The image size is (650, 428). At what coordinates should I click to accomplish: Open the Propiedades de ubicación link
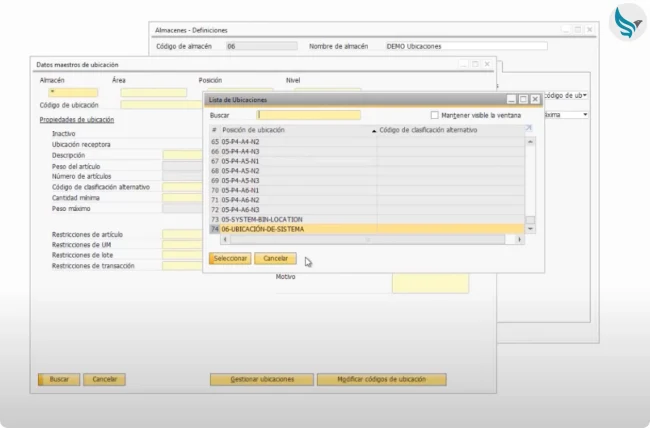click(77, 119)
